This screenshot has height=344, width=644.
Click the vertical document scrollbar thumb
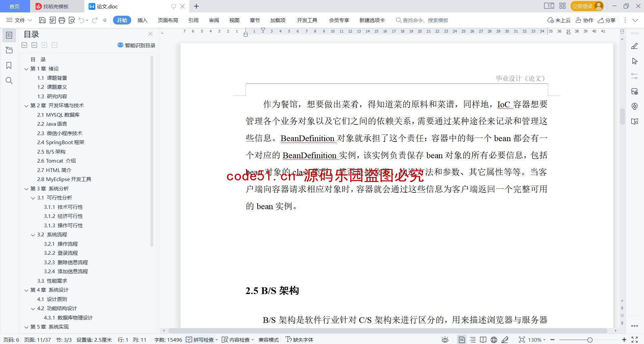[622, 116]
